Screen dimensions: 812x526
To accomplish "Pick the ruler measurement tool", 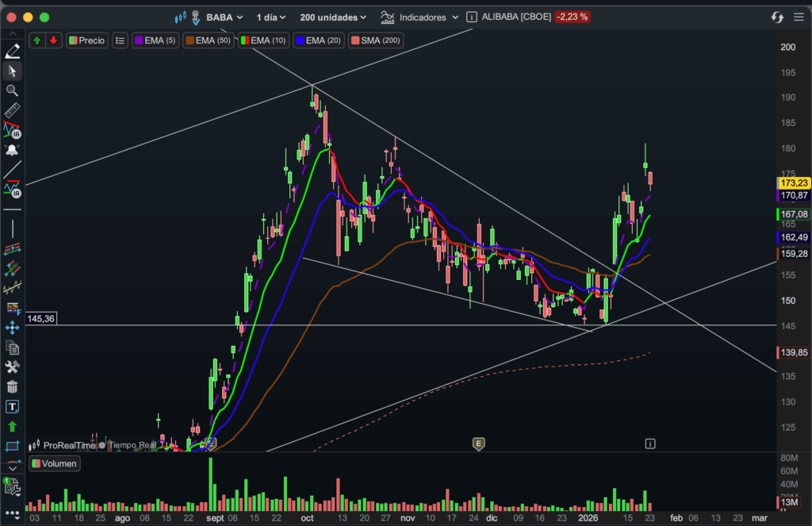I will tap(13, 110).
